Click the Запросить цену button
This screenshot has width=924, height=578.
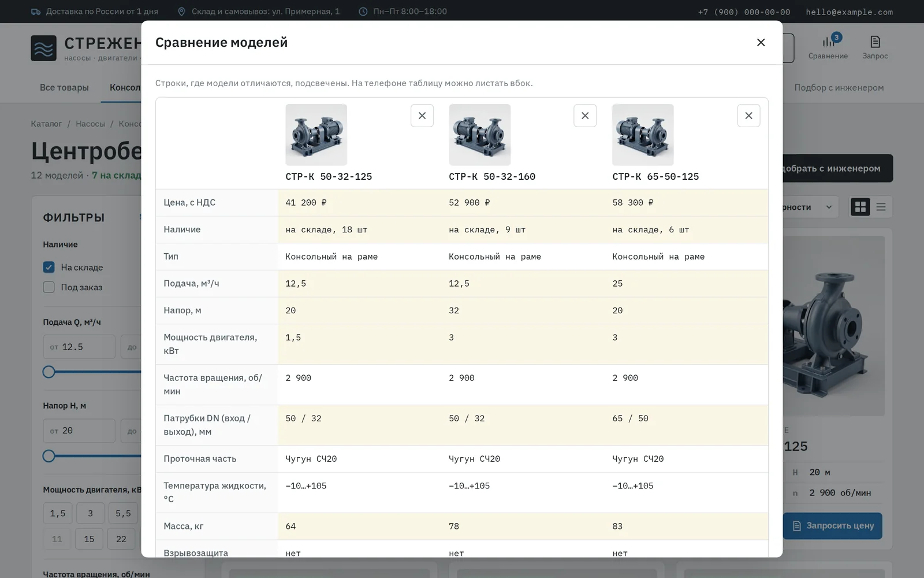(x=832, y=526)
